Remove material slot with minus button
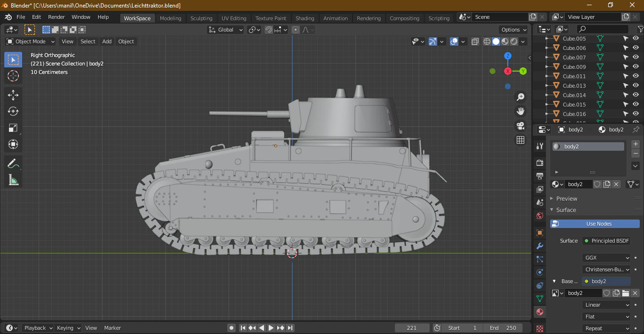Image resolution: width=644 pixels, height=334 pixels. 636,154
